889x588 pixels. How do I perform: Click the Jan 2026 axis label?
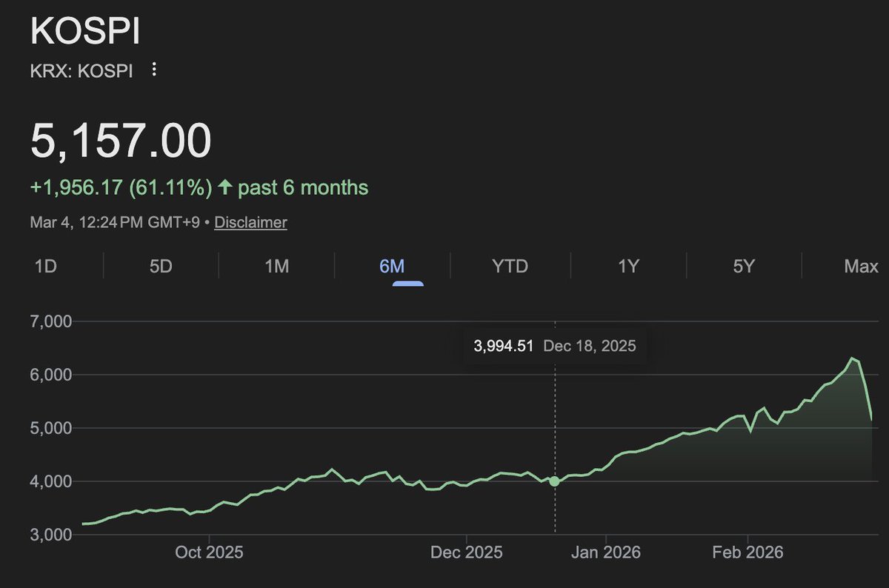[607, 552]
